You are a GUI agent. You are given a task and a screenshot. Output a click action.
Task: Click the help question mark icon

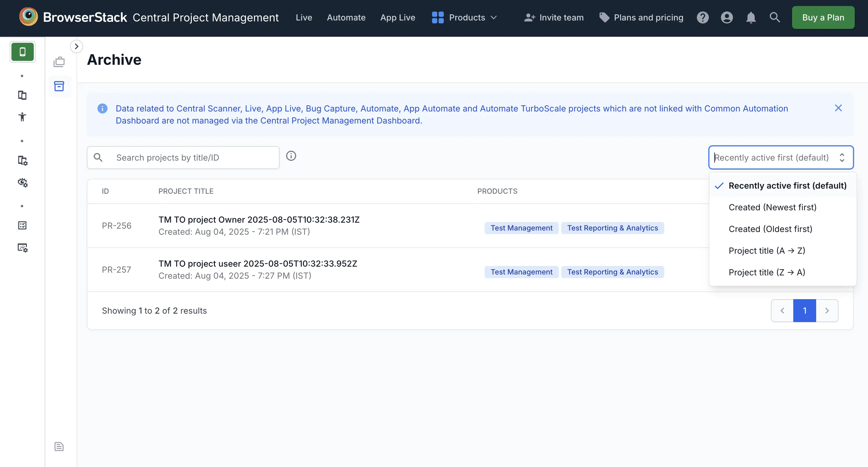tap(703, 17)
